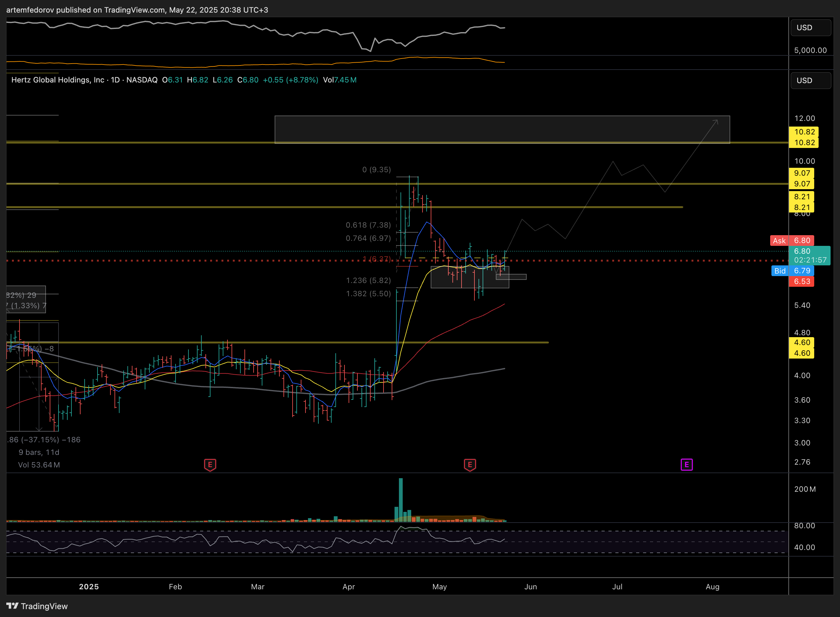Click the Apr label on the time axis
Viewport: 840px width, 617px height.
[x=349, y=587]
